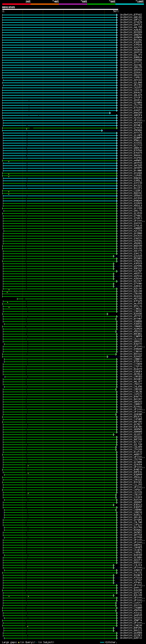Screen dimensions: 146x644
Task: Open the UniRef100_Q8YP49 hit label
Action: pos(131,163)
